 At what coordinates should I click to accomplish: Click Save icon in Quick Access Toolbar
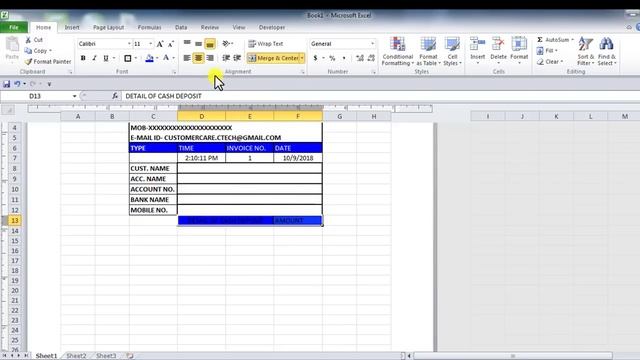(7, 84)
